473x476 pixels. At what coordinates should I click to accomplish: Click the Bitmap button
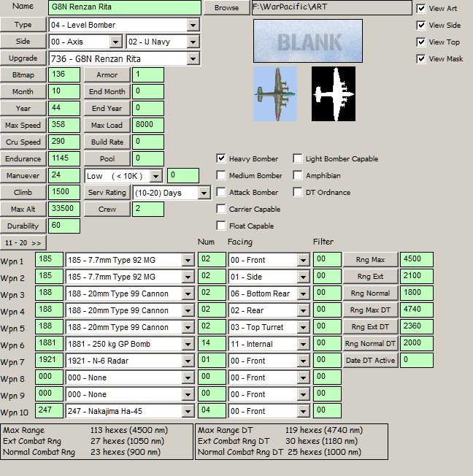[x=23, y=75]
